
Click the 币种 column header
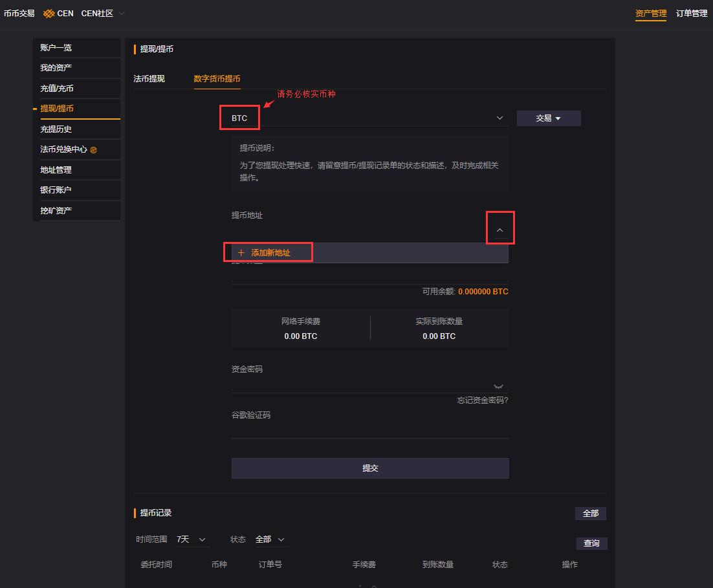(x=219, y=565)
